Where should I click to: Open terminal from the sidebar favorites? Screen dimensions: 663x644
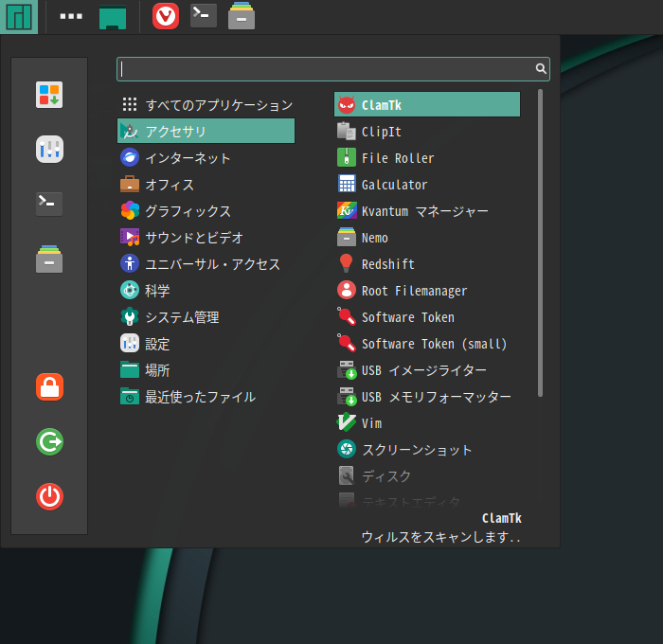49,204
